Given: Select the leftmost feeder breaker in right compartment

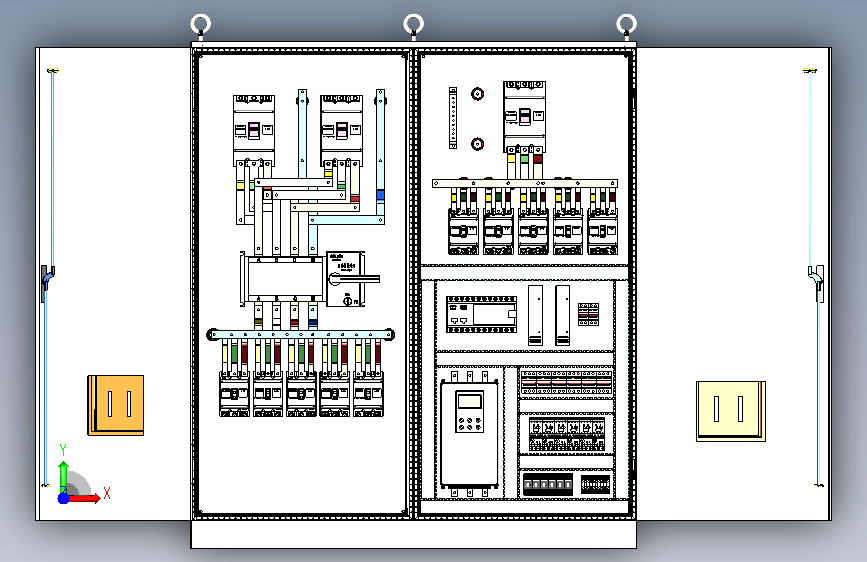Looking at the screenshot, I should click(463, 231).
